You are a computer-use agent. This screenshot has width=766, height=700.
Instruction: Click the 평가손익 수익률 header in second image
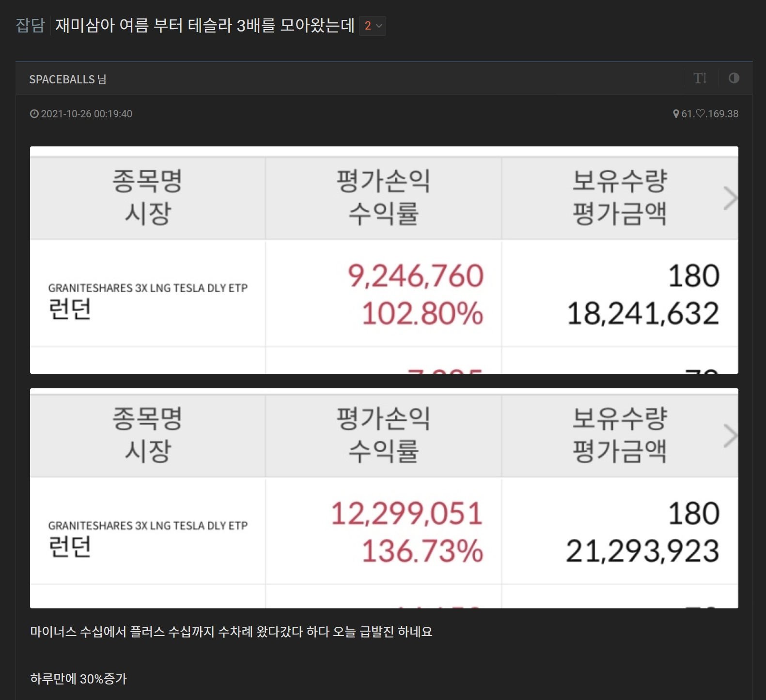tap(383, 435)
